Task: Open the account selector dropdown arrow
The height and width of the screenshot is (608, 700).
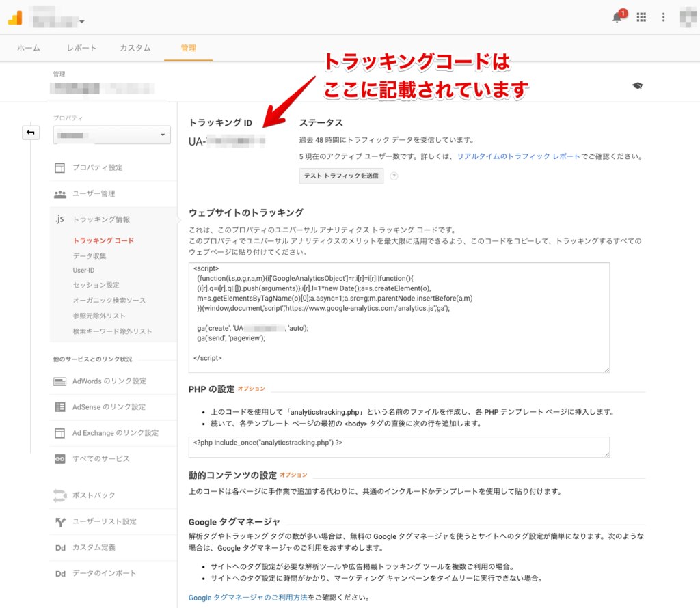Action: [x=82, y=21]
